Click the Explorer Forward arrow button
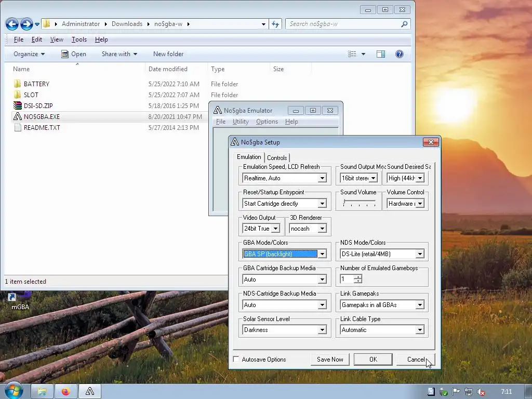Viewport: 532px width, 399px height. coord(26,24)
